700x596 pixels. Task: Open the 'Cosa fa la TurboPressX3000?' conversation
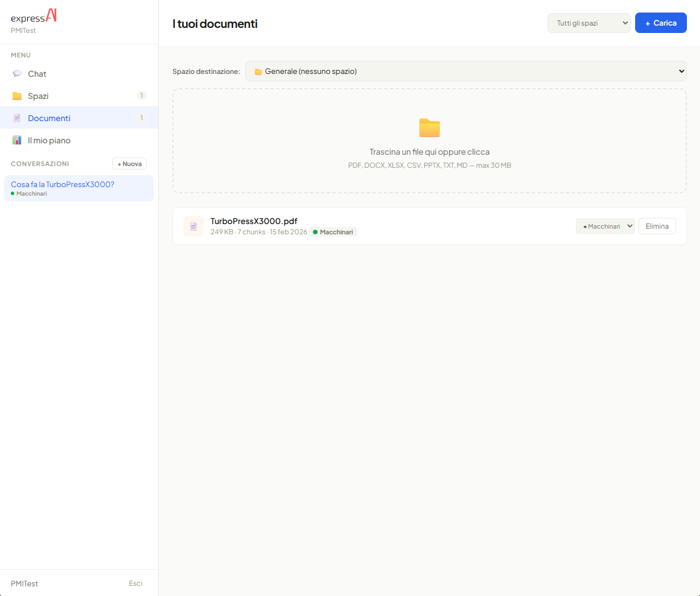coord(63,185)
